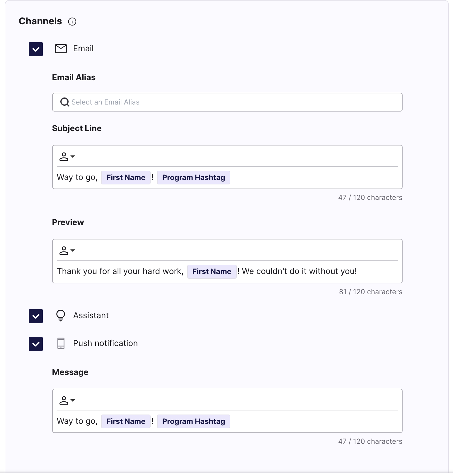
Task: Click the Push notification phone icon
Action: point(61,344)
